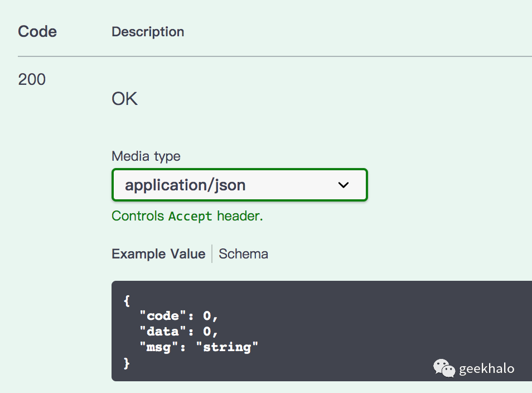The width and height of the screenshot is (532, 393).
Task: Click the Description column header
Action: (x=148, y=32)
